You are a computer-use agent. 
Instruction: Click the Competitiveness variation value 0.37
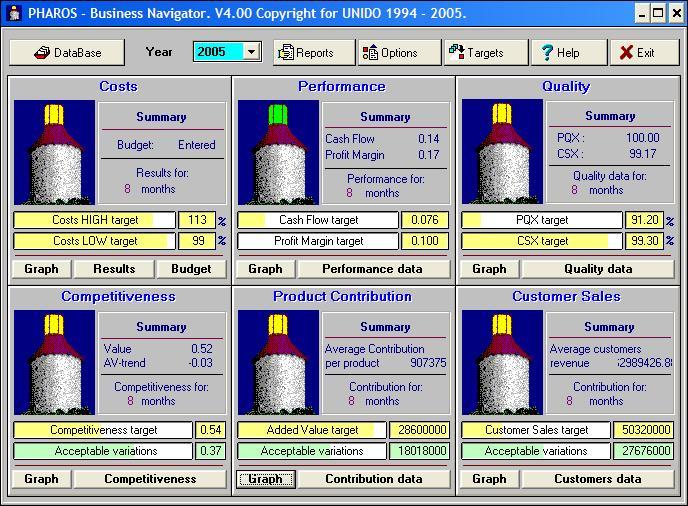[210, 451]
